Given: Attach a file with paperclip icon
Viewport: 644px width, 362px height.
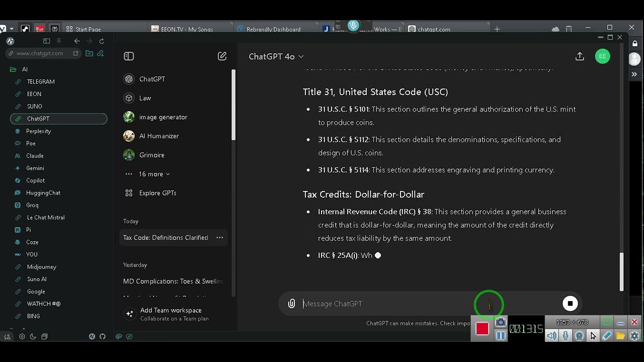Looking at the screenshot, I should 291,304.
